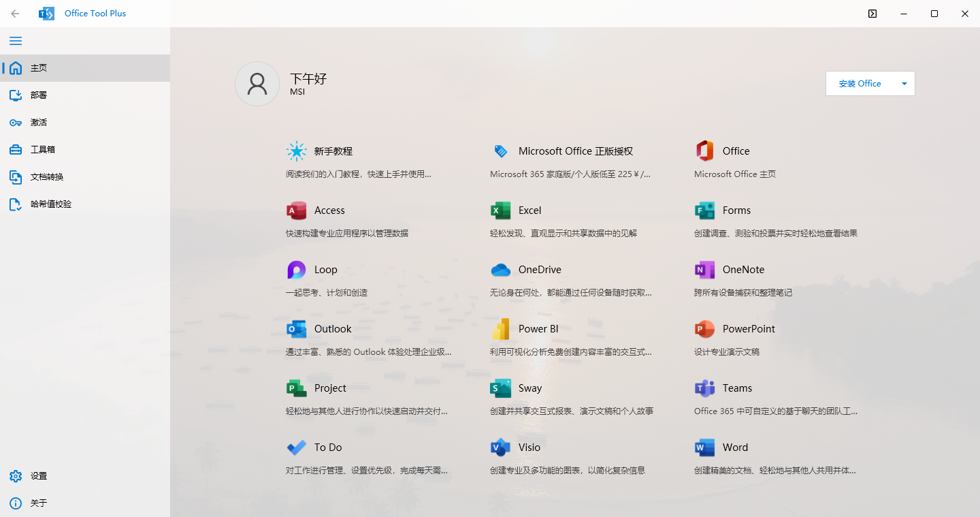Click the Project description 轻松地与其他人进行协作
The width and height of the screenshot is (980, 517).
click(367, 411)
